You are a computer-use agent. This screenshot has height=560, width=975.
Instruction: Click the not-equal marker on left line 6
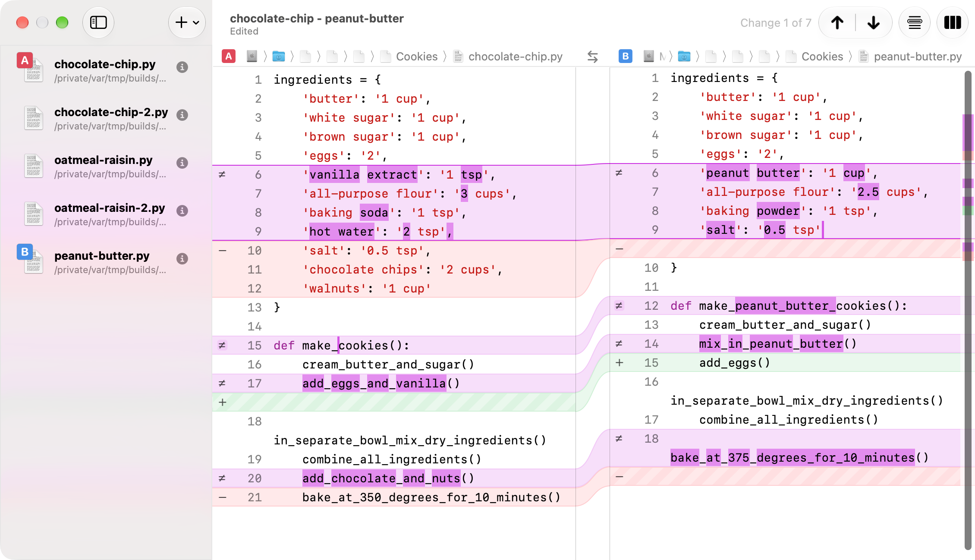click(x=222, y=175)
